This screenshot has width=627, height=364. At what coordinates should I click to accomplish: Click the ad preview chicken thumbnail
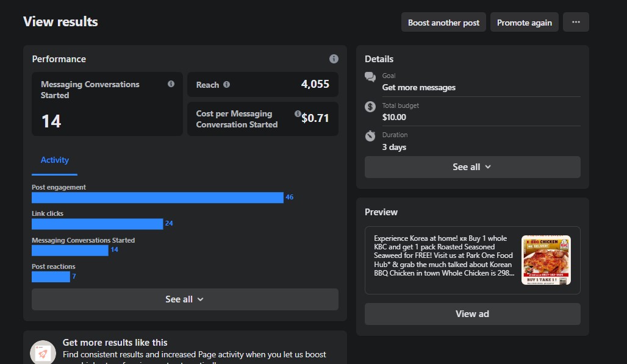pos(546,260)
